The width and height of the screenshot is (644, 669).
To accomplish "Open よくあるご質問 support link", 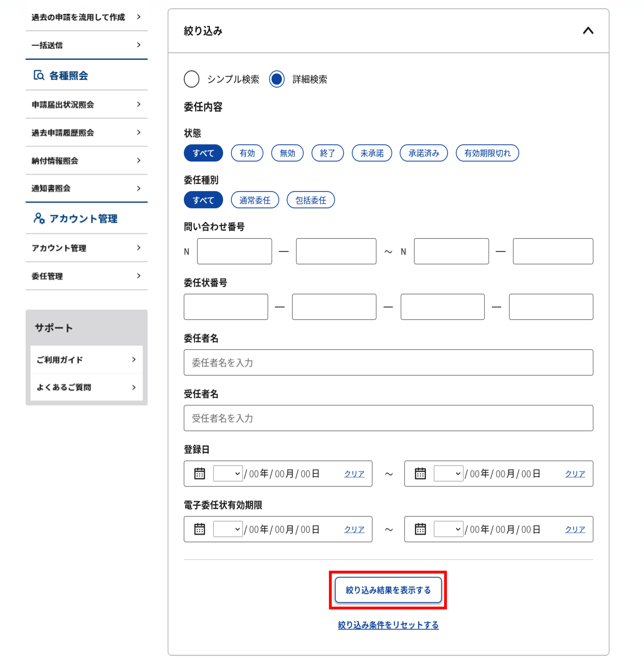I will 86,387.
